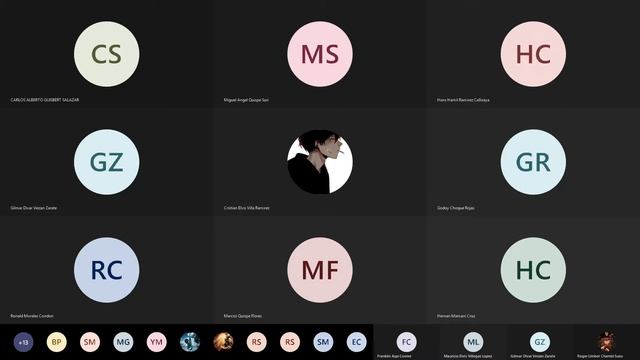
Task: Select the GR participant avatar
Action: point(533,162)
